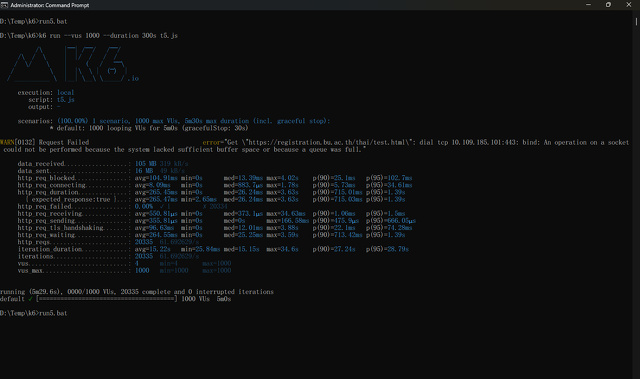Image resolution: width=640 pixels, height=379 pixels.
Task: Click the 'http_req_waiting' metric label
Action: [x=46, y=235]
